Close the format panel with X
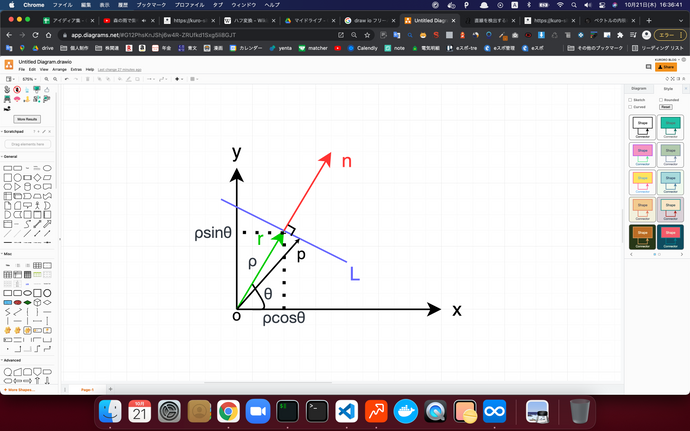Screen dimensions: 690x431 686,88
